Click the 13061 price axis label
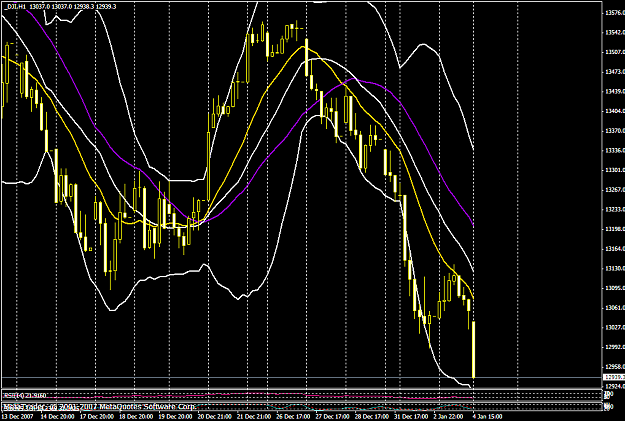 [x=615, y=308]
